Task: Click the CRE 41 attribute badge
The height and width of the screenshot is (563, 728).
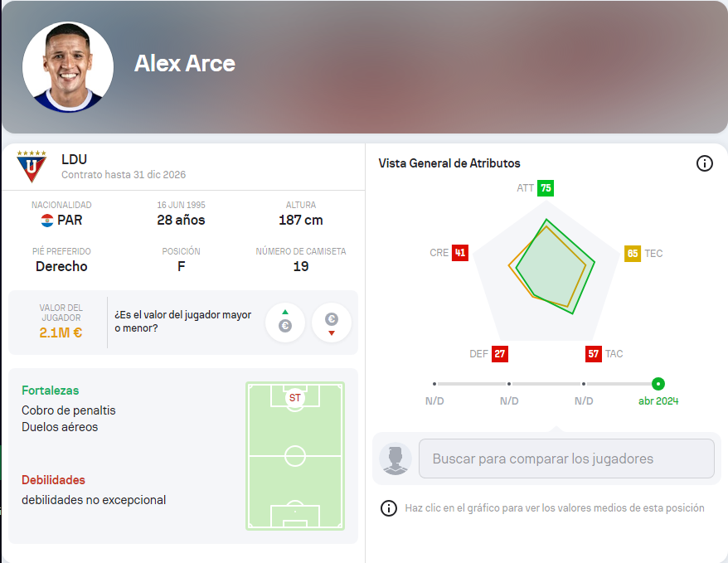Action: (460, 253)
